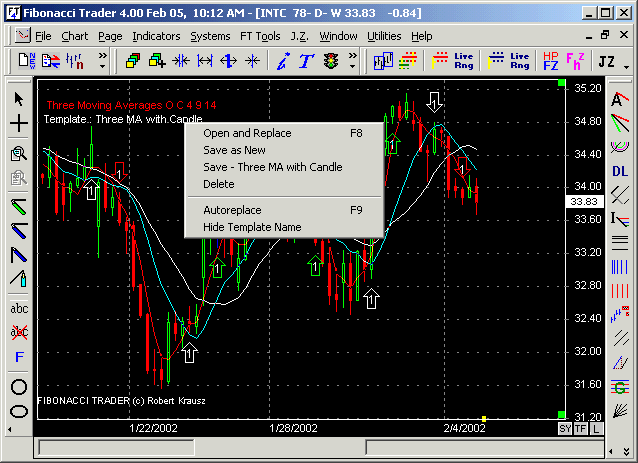The width and height of the screenshot is (638, 463).
Task: Click the traffic light icon
Action: pyautogui.click(x=331, y=61)
